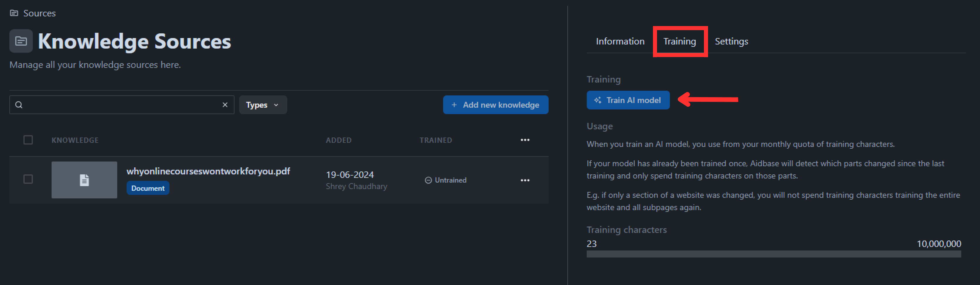The width and height of the screenshot is (980, 285).
Task: Click the sparkle icon on Train AI model
Action: (x=597, y=100)
